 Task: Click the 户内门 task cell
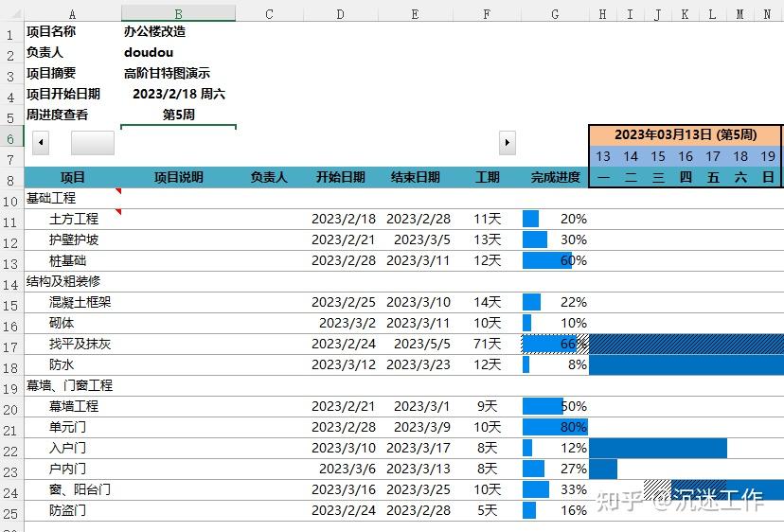tap(73, 469)
